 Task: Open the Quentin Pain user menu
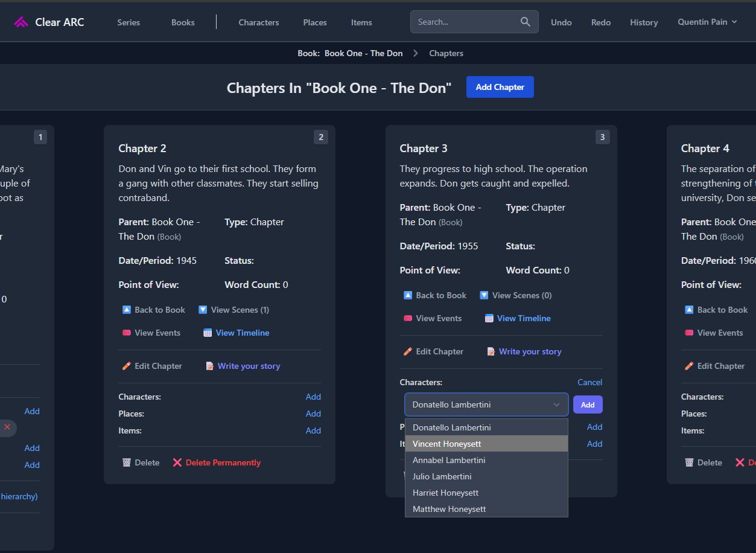[x=707, y=22]
